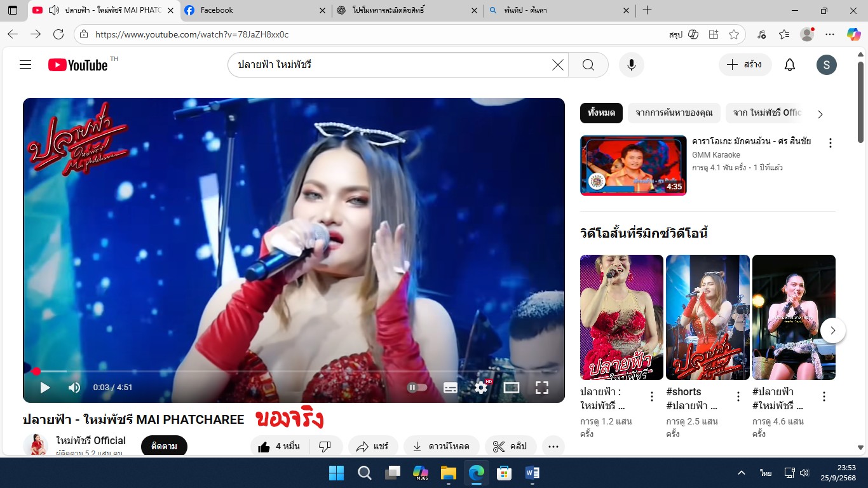Switch to theater mode

click(x=512, y=387)
